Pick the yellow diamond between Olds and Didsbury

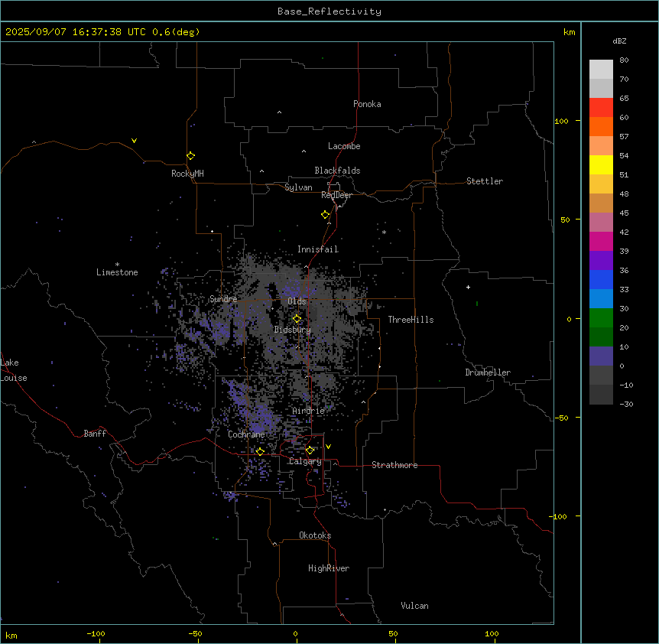click(297, 319)
